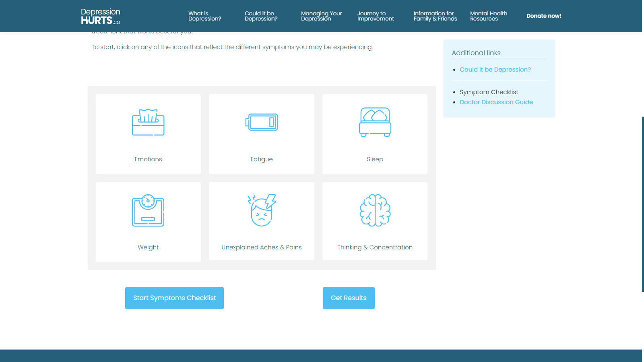Navigate to Journey to Improvement
The height and width of the screenshot is (362, 644).
pos(376,16)
